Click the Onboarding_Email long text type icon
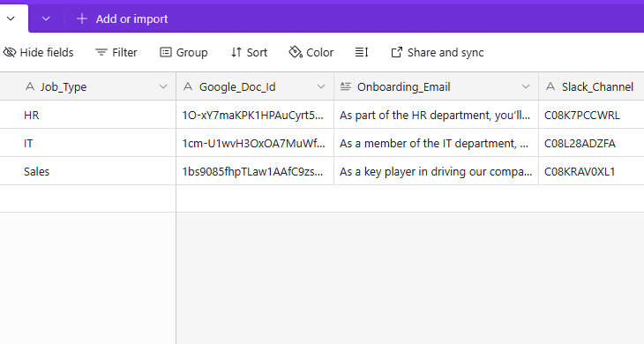 (346, 86)
